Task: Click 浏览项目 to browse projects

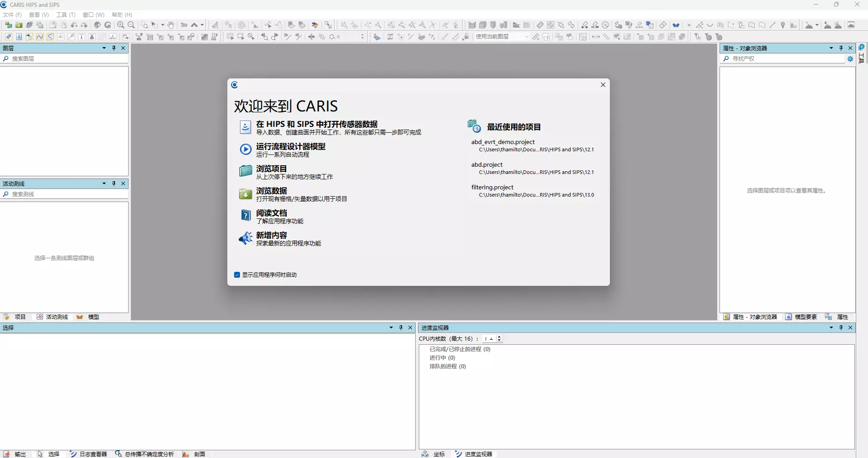Action: [271, 169]
